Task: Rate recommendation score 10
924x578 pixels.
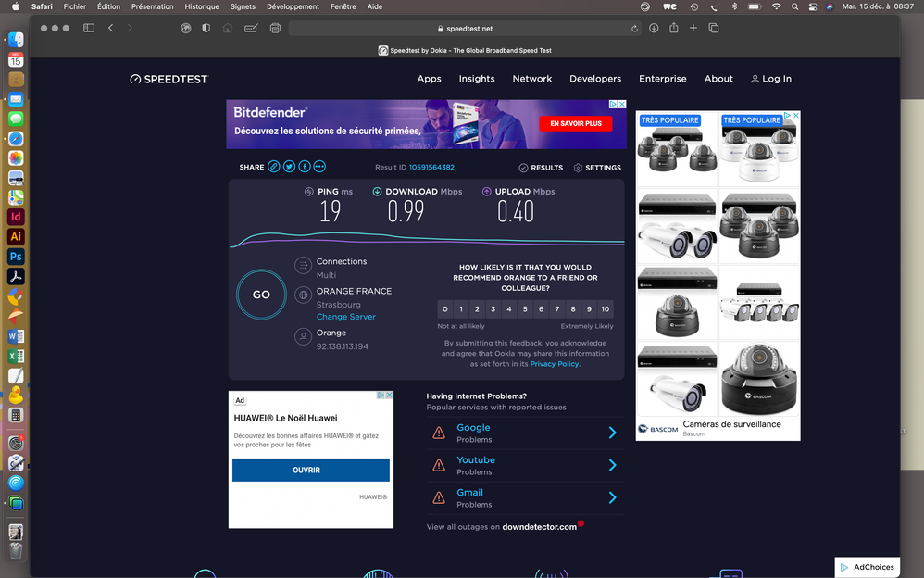Action: click(606, 309)
